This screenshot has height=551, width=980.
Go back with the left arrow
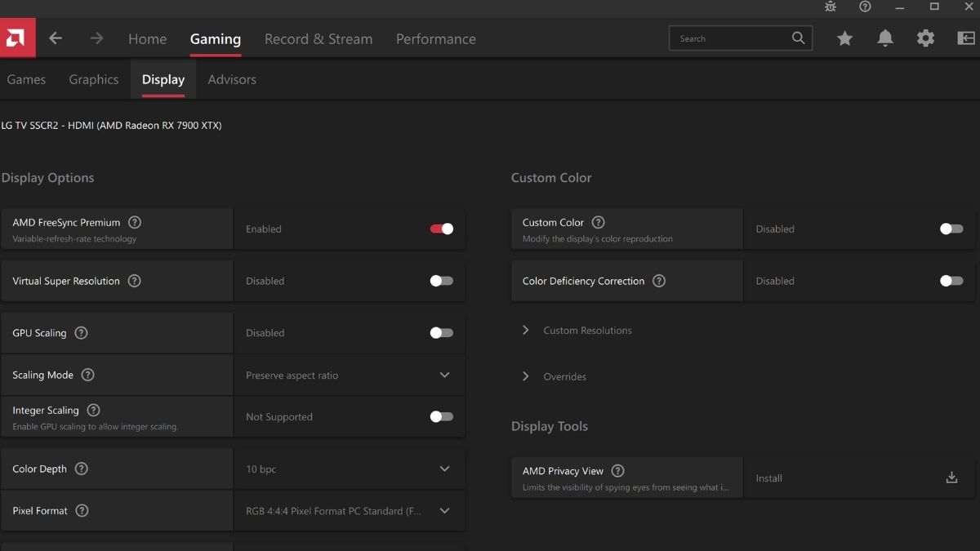point(56,38)
